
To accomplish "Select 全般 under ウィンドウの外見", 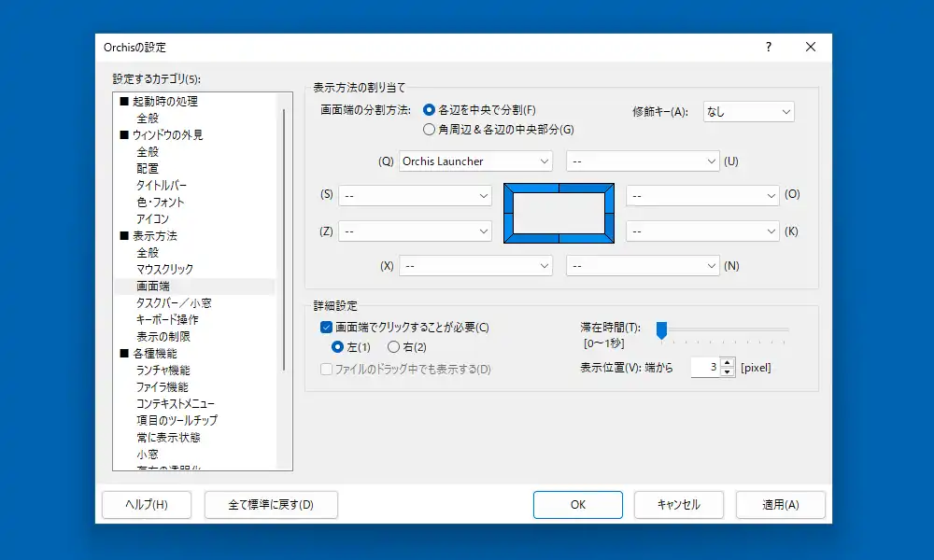I will click(x=148, y=152).
